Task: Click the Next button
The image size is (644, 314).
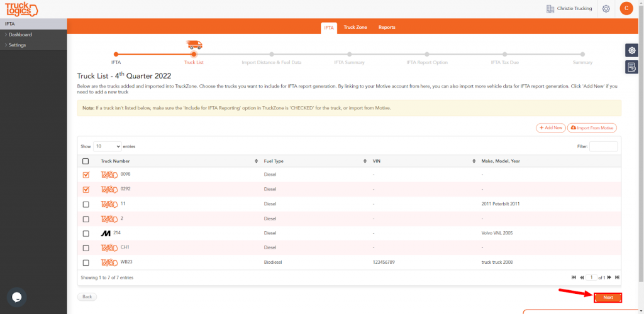Action: 608,298
